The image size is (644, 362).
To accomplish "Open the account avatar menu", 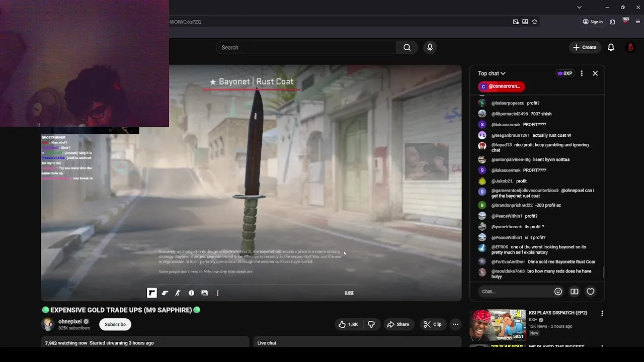I will point(630,47).
